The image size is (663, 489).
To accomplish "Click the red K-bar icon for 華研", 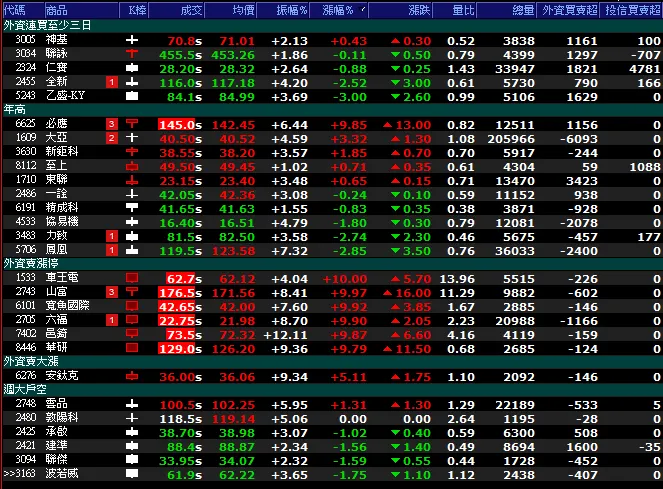I will pyautogui.click(x=132, y=348).
